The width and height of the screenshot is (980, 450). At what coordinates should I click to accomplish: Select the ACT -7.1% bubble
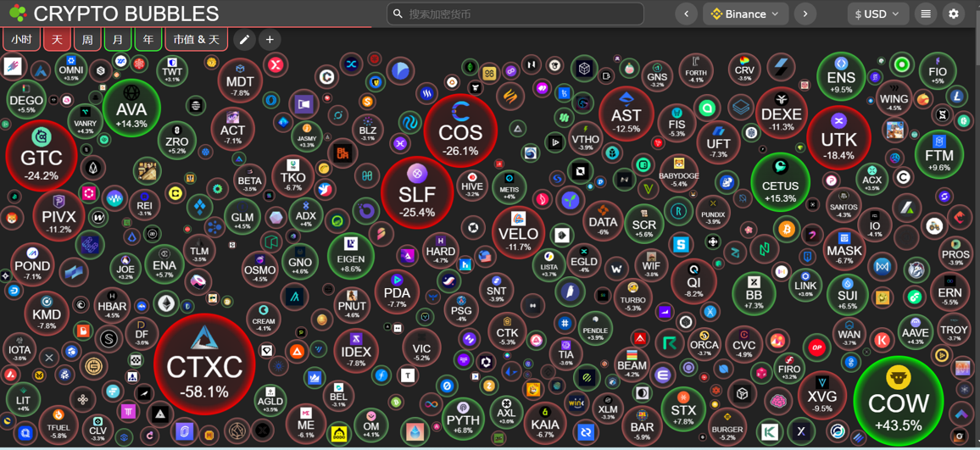[232, 130]
